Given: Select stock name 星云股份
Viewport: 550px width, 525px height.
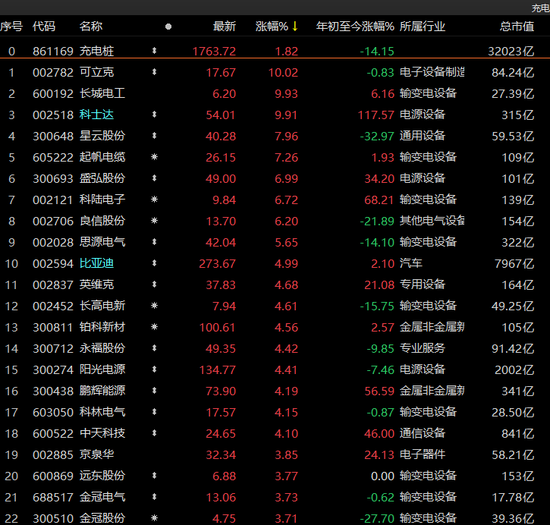Looking at the screenshot, I should coord(102,136).
